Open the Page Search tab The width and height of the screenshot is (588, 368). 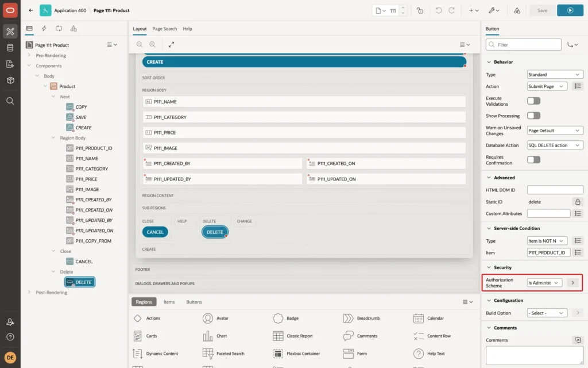(x=164, y=29)
